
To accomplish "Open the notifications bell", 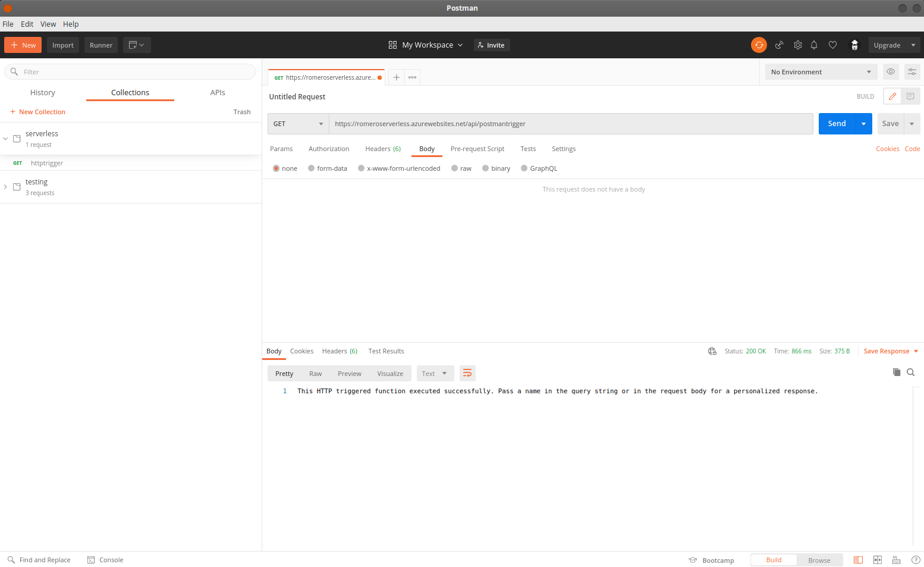I will (814, 45).
